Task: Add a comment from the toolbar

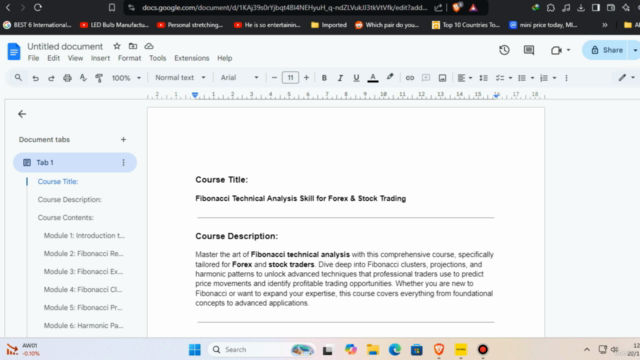Action: click(x=426, y=78)
